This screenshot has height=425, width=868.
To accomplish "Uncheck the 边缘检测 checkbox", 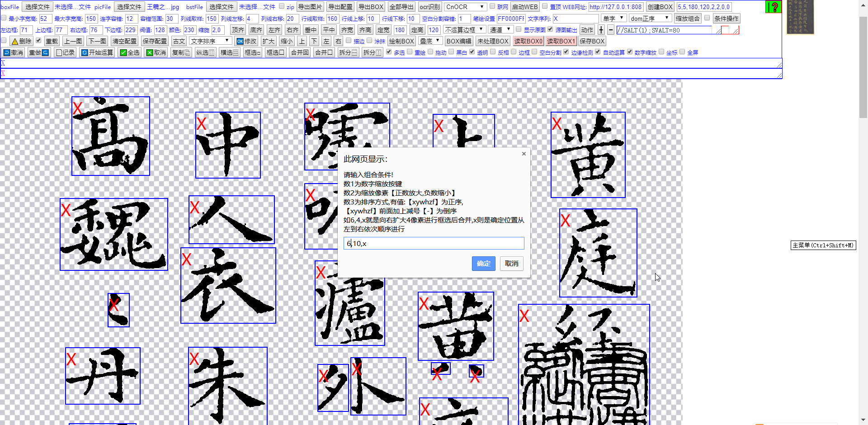I will coord(566,52).
